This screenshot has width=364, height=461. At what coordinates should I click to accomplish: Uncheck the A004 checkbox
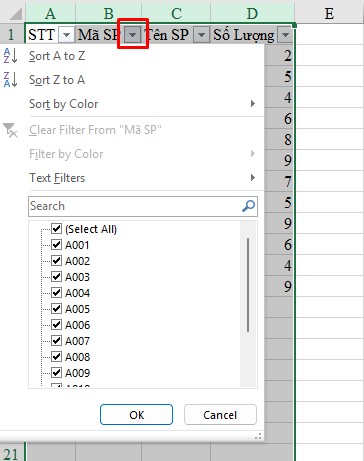[x=56, y=293]
